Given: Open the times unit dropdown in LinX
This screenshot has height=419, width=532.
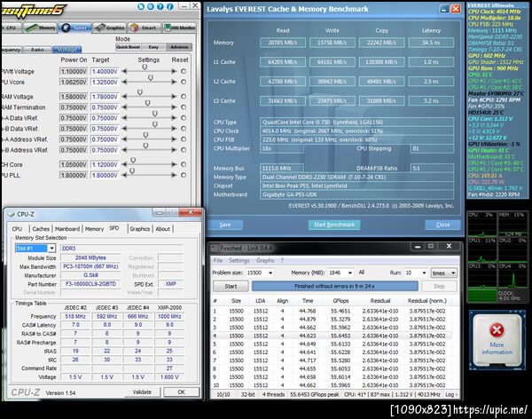Looking at the screenshot, I should coord(444,273).
